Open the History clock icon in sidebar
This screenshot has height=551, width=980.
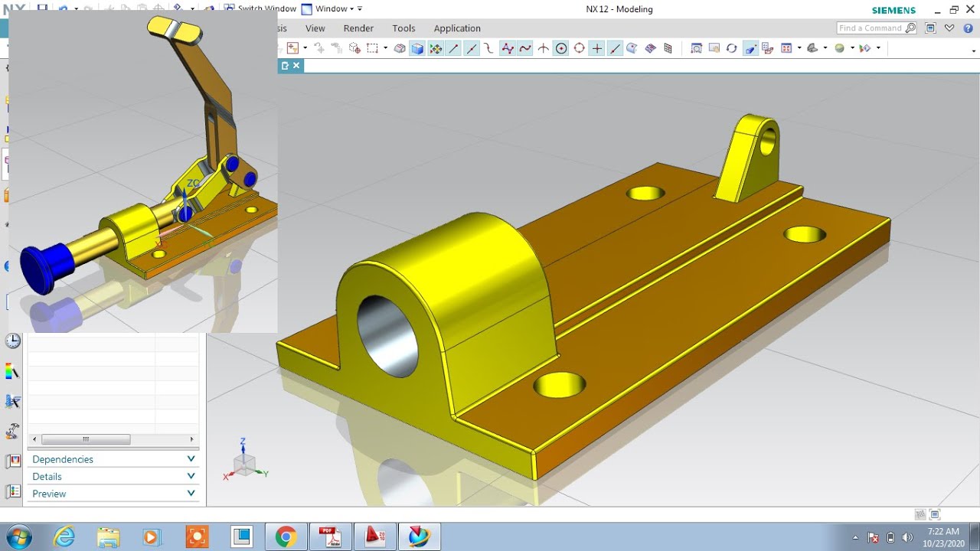(13, 341)
